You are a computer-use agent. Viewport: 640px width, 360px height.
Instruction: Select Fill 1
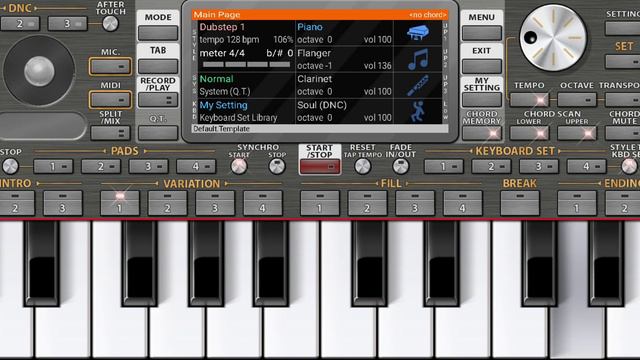320,203
